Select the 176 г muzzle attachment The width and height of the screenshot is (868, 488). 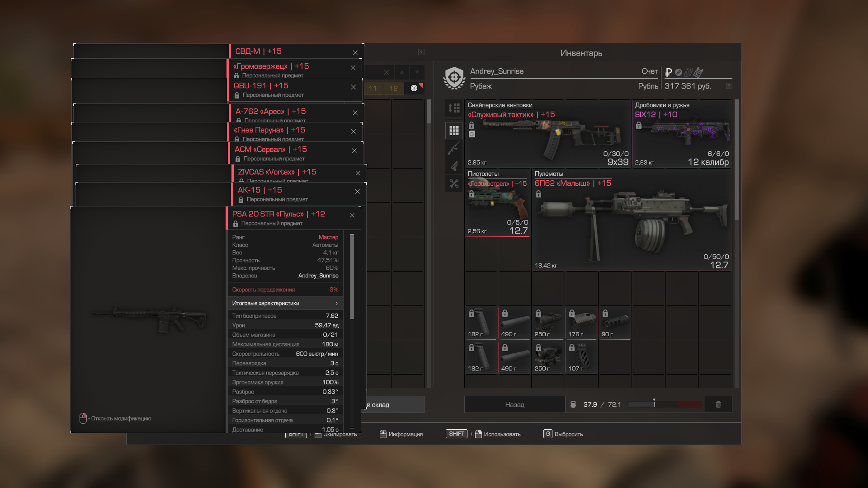pos(581,323)
